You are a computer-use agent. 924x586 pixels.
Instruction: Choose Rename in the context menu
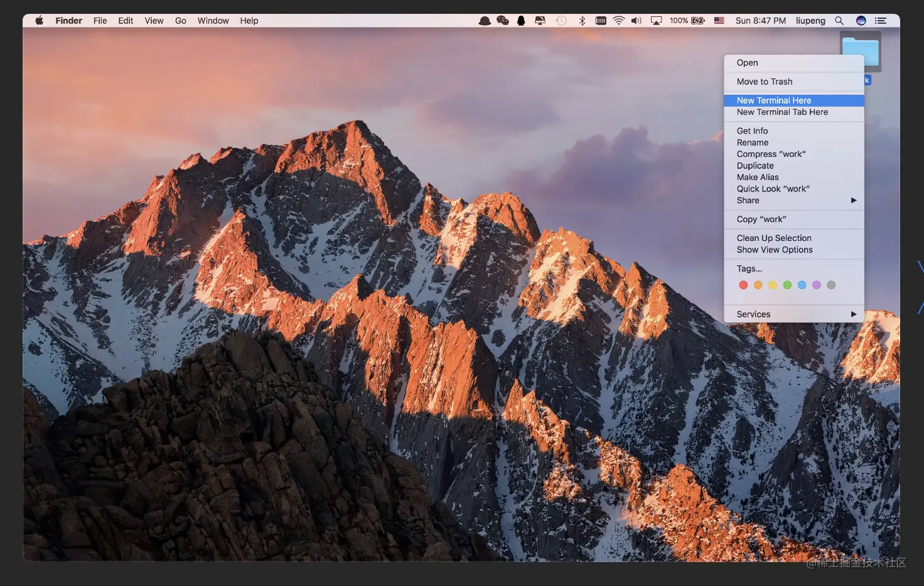794,142
